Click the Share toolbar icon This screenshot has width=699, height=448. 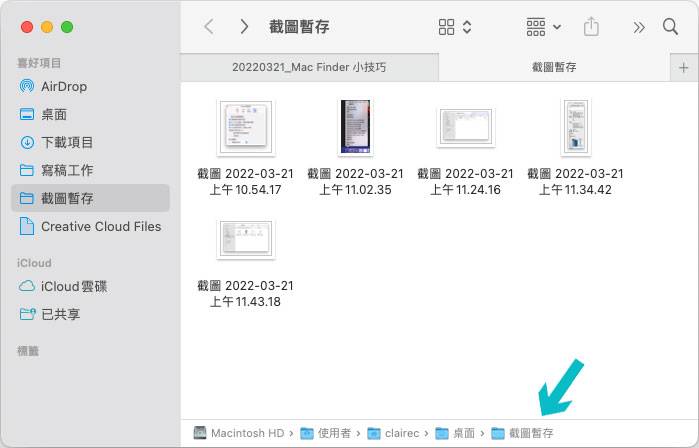(591, 27)
